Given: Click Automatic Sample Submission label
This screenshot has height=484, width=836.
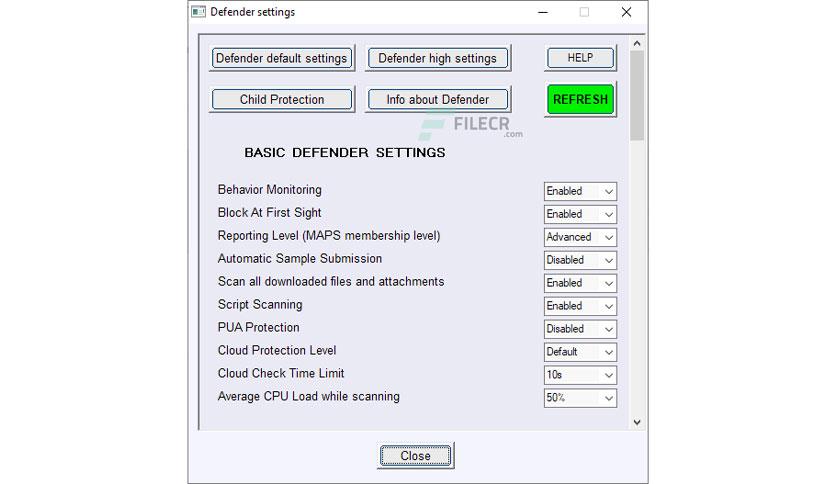Looking at the screenshot, I should 300,259.
